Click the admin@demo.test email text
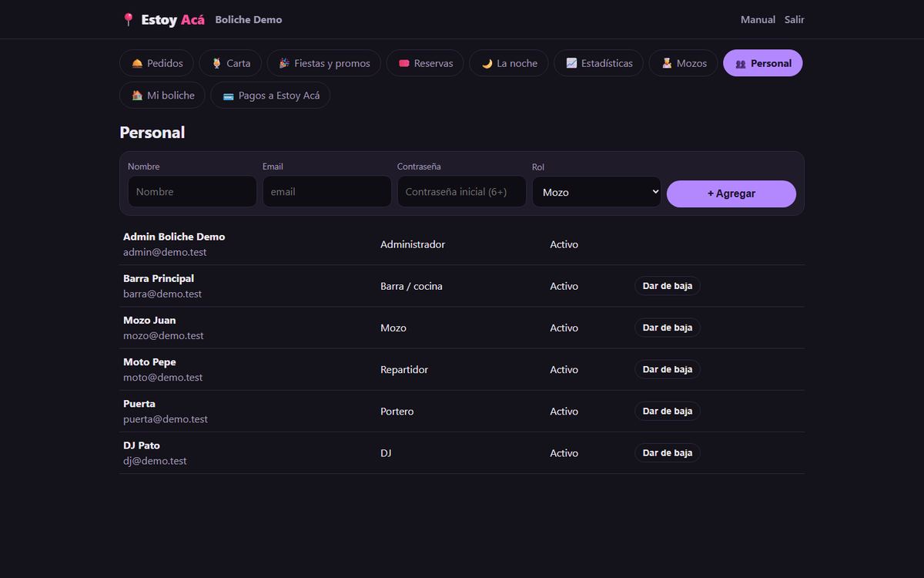The image size is (924, 578). [165, 252]
